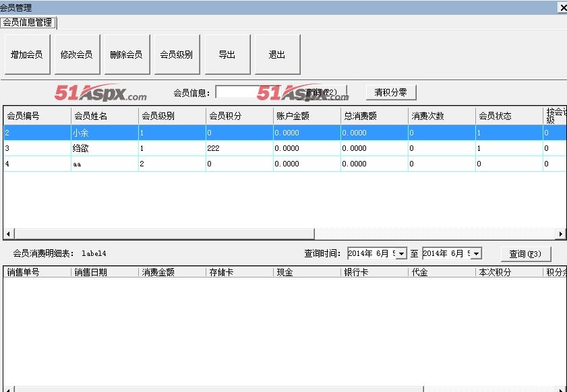Focus the 会员信息 search input field

point(236,92)
